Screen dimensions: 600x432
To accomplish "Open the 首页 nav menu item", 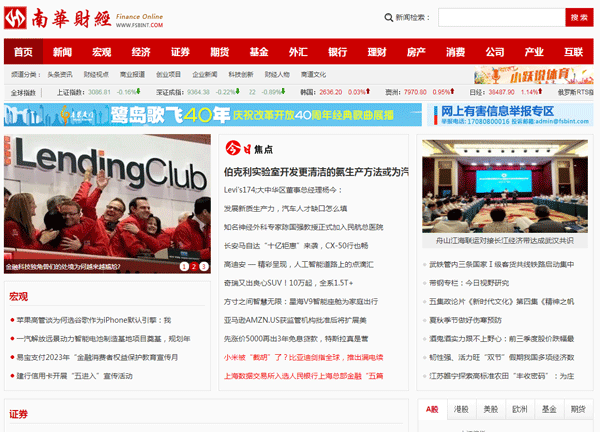I will point(23,52).
